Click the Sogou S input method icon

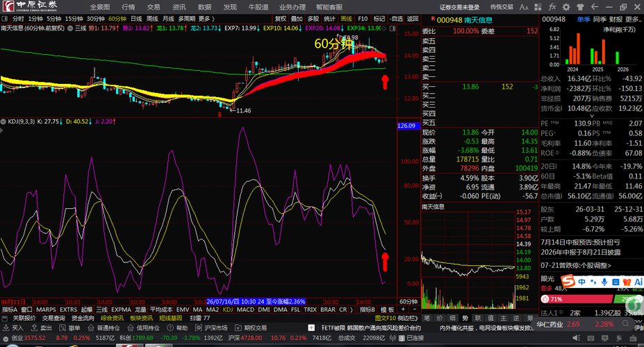pyautogui.click(x=568, y=282)
